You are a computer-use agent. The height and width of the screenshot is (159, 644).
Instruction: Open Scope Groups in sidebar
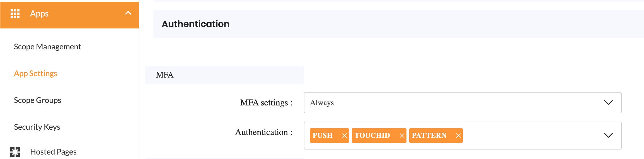tap(37, 100)
